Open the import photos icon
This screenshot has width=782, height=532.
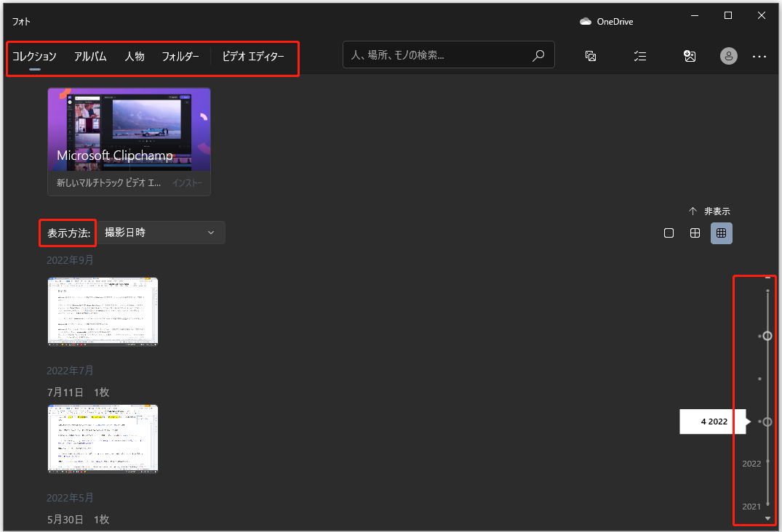coord(690,55)
